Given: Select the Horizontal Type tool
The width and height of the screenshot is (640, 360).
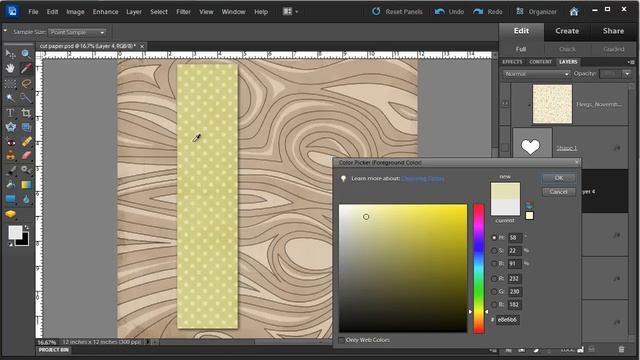Looking at the screenshot, I should [x=10, y=113].
